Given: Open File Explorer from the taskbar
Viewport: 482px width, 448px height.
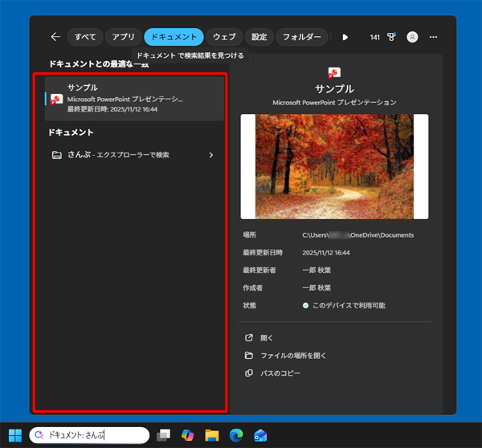Looking at the screenshot, I should [212, 435].
